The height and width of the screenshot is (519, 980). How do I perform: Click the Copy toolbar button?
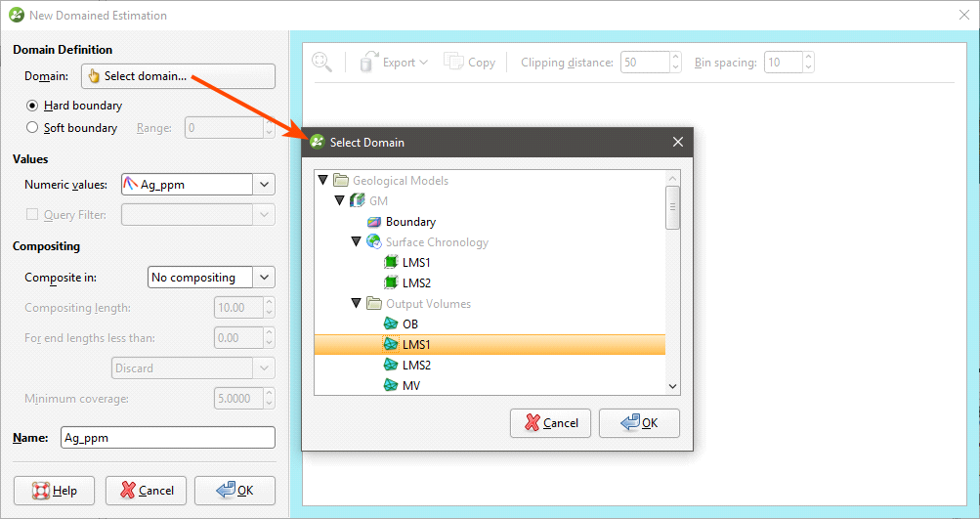(469, 62)
